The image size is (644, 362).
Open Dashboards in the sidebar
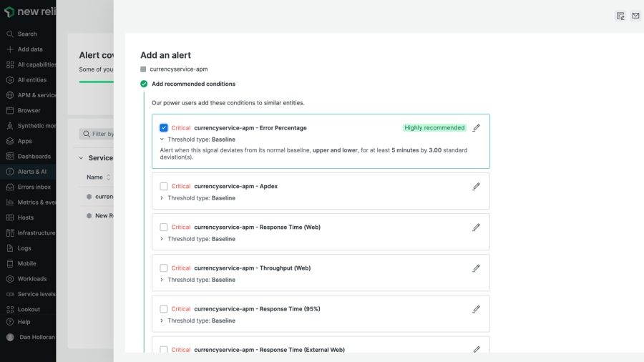(x=34, y=156)
